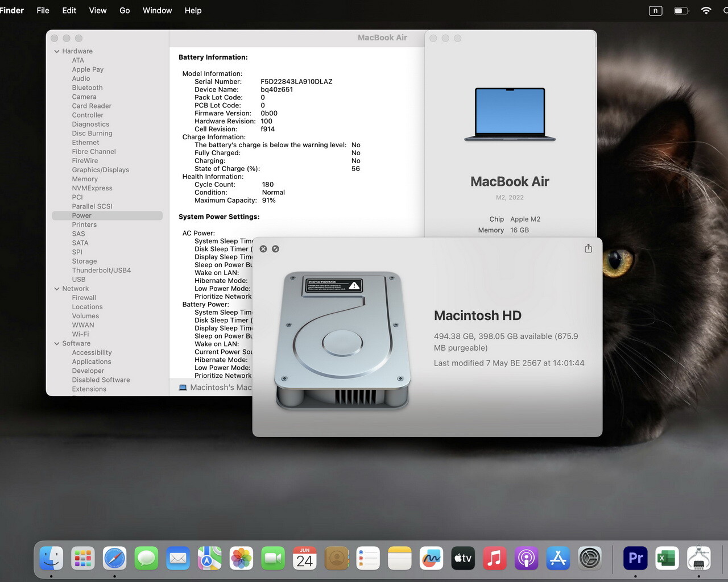Open the Photos app in Dock
Viewport: 728px width, 582px height.
pos(241,558)
